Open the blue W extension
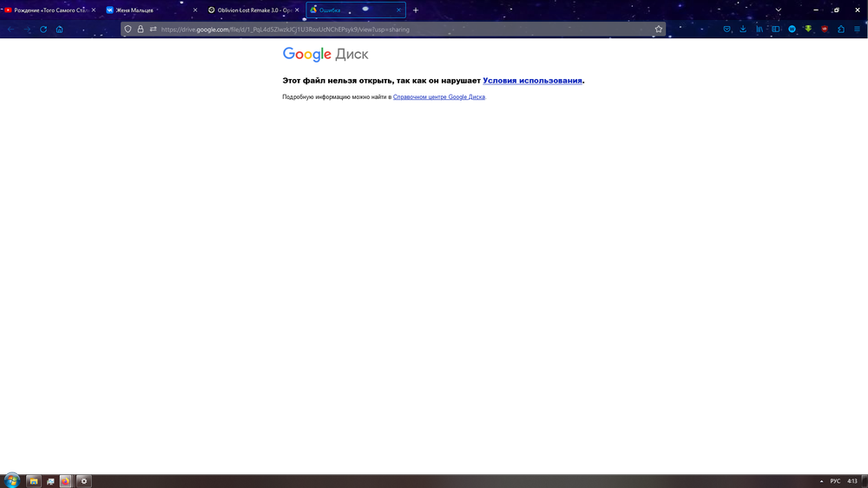The image size is (868, 488). click(792, 30)
